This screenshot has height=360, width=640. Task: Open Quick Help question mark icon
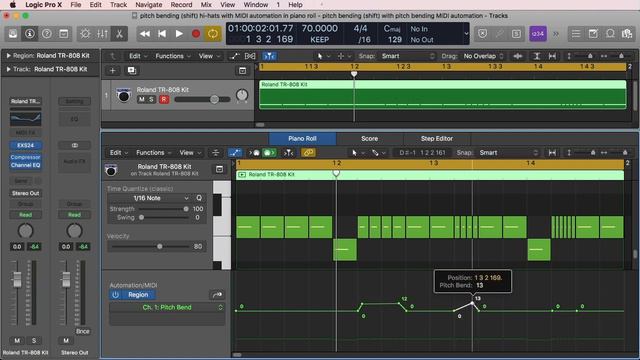pyautogui.click(x=47, y=33)
